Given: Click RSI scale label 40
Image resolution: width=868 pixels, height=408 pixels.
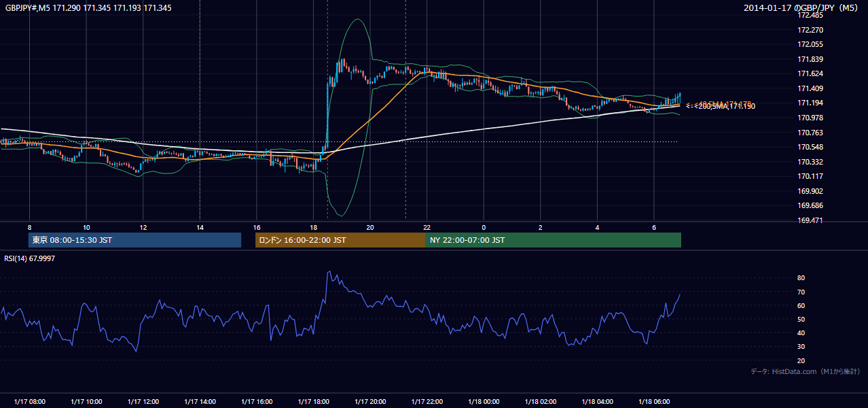Looking at the screenshot, I should tap(801, 333).
